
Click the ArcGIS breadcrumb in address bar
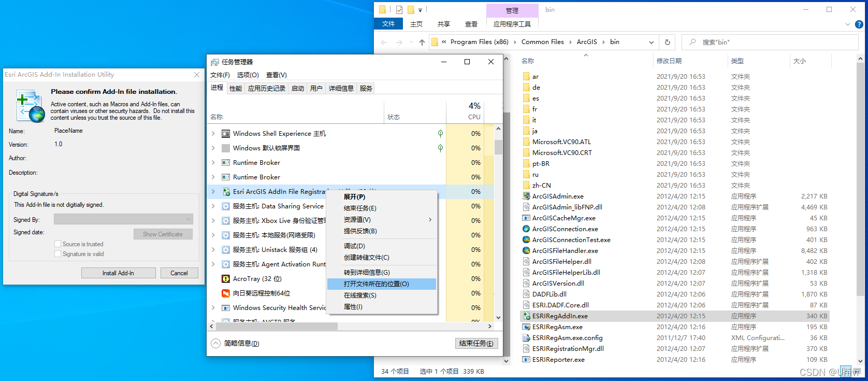point(587,42)
